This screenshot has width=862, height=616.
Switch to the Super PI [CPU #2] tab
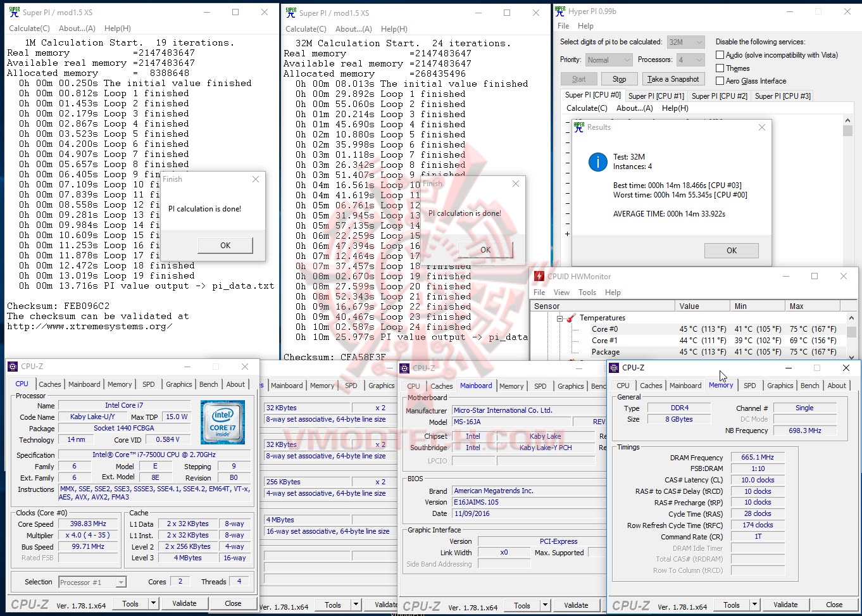(x=720, y=96)
